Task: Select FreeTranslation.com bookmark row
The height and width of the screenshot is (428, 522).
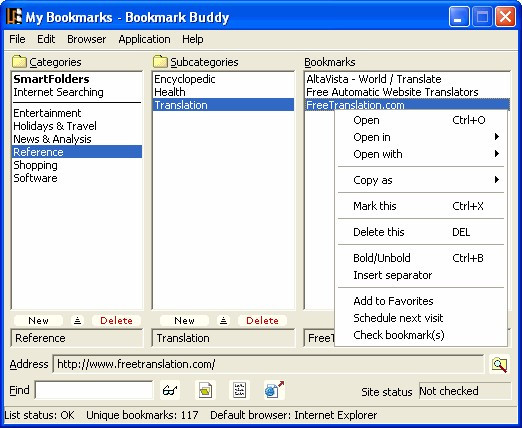Action: [x=407, y=105]
